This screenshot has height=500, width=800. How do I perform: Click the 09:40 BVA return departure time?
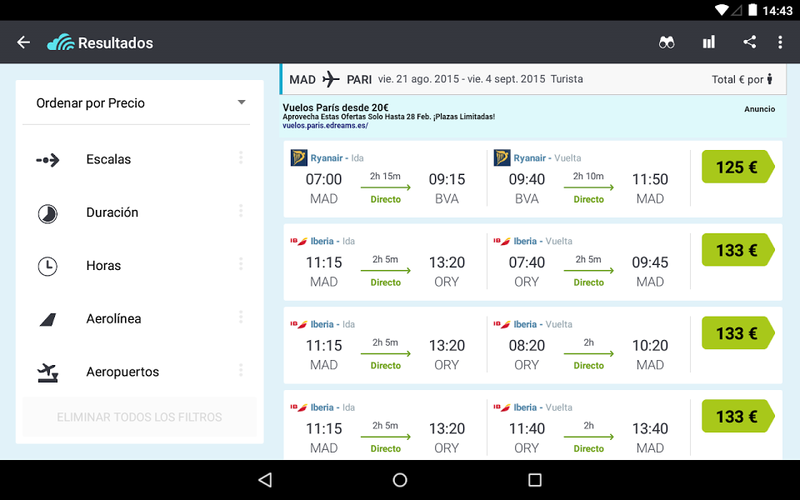click(x=527, y=179)
